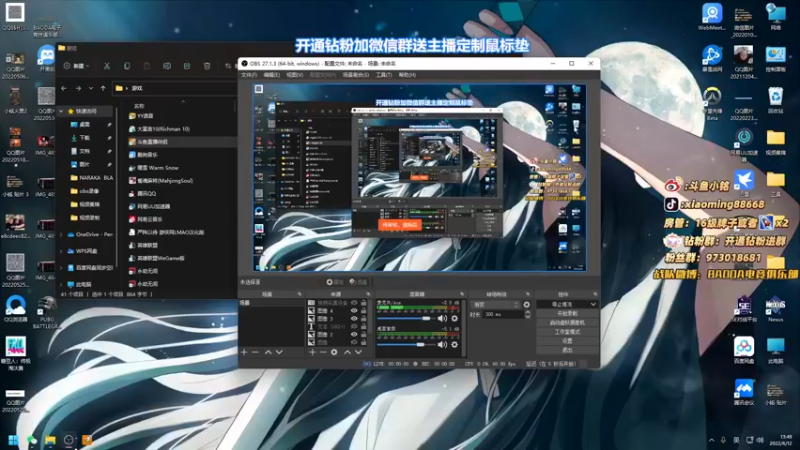Screen dimensions: 800x450
Task: Move source down arrow in Sources panel
Action: [x=358, y=352]
